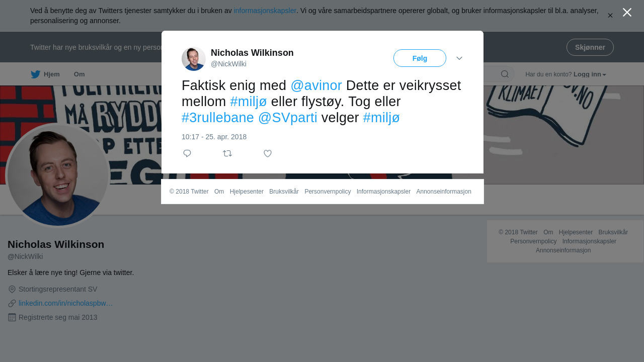Screen dimensions: 644x362
Task: Open the linkedin.com profile link
Action: point(65,303)
